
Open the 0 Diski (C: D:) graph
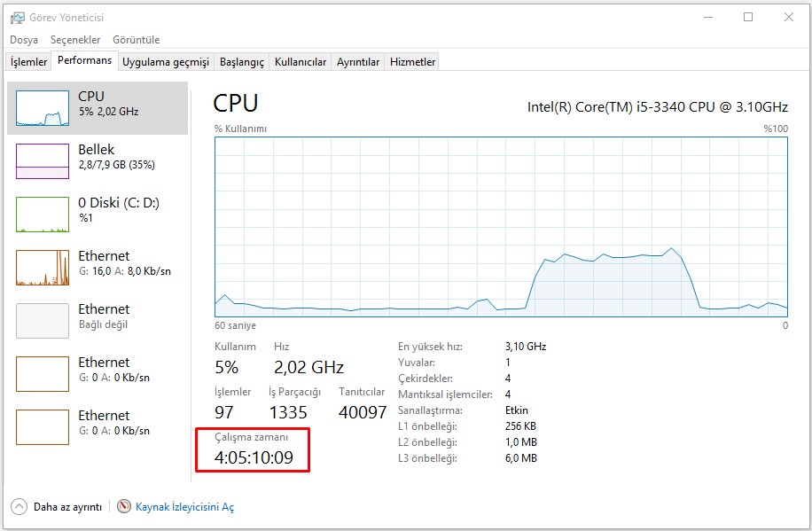click(43, 215)
